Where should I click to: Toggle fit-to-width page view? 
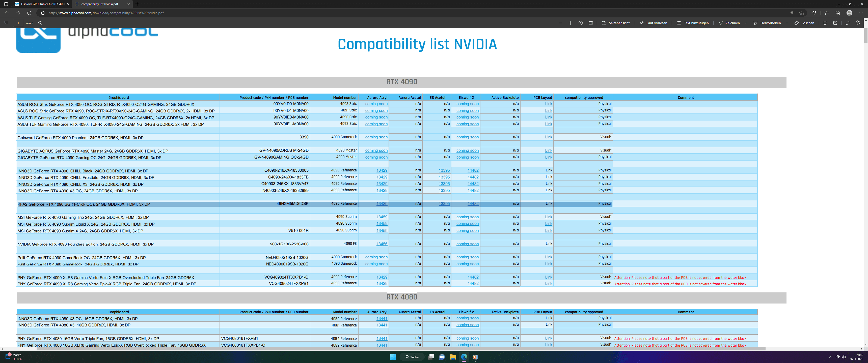click(591, 23)
